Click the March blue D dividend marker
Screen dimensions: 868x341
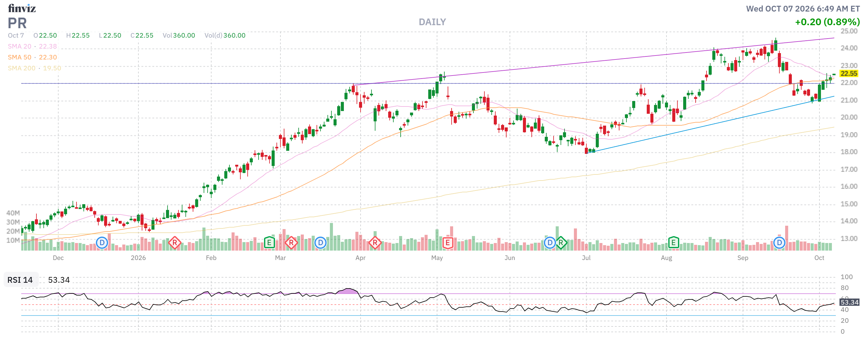[x=320, y=243]
